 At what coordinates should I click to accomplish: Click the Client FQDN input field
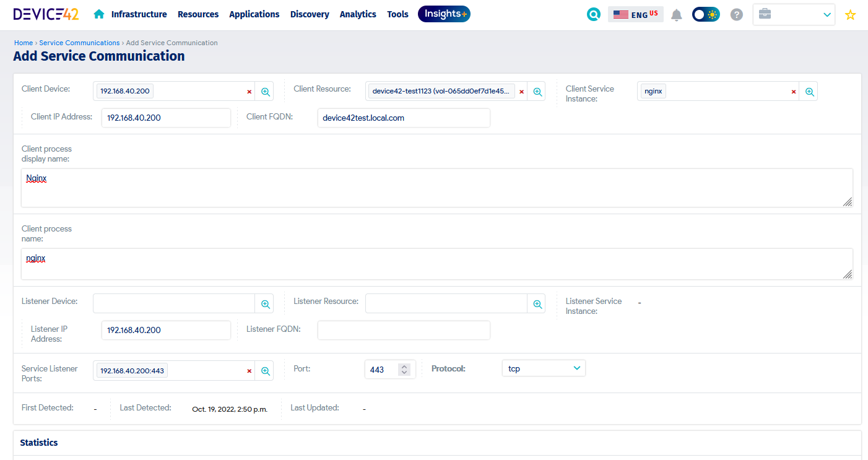pyautogui.click(x=403, y=118)
